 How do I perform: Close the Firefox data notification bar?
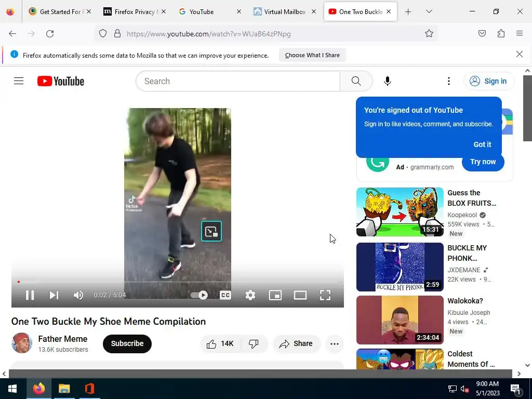click(x=520, y=54)
